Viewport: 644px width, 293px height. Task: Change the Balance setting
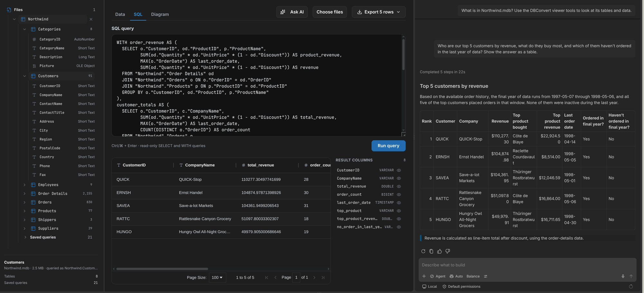473,276
